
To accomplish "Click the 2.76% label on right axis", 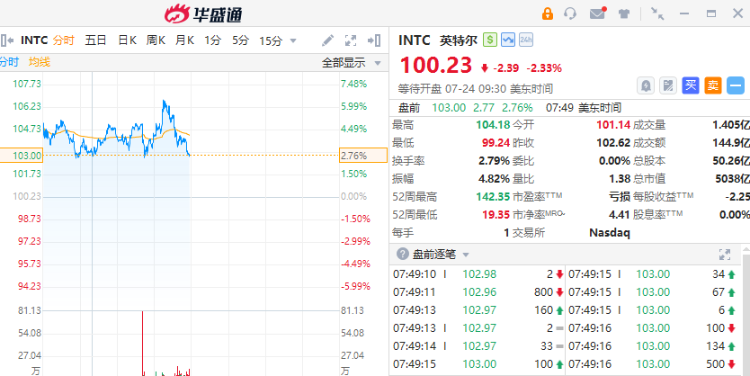I will [364, 155].
